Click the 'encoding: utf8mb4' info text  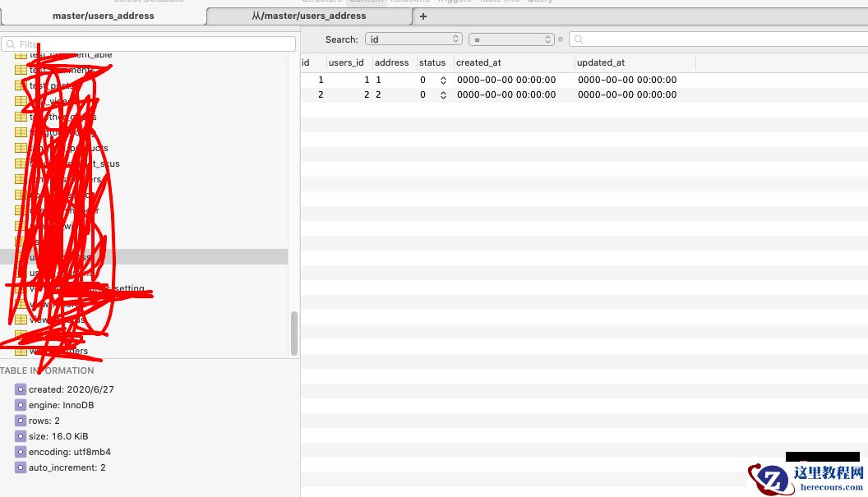coord(70,452)
